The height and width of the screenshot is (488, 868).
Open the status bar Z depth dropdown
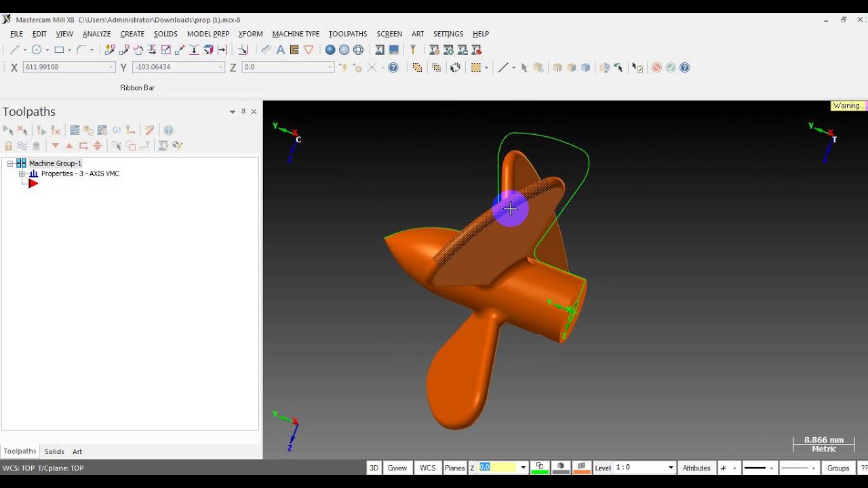pos(523,468)
